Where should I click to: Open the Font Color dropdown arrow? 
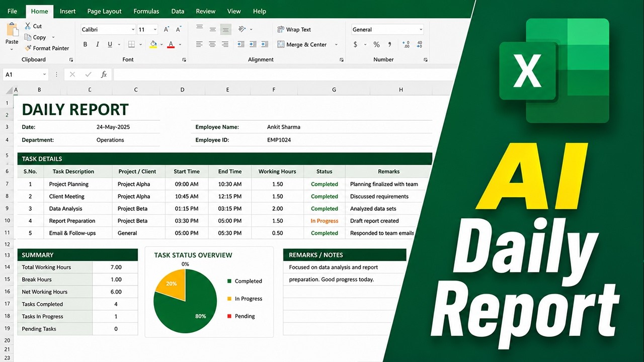180,44
